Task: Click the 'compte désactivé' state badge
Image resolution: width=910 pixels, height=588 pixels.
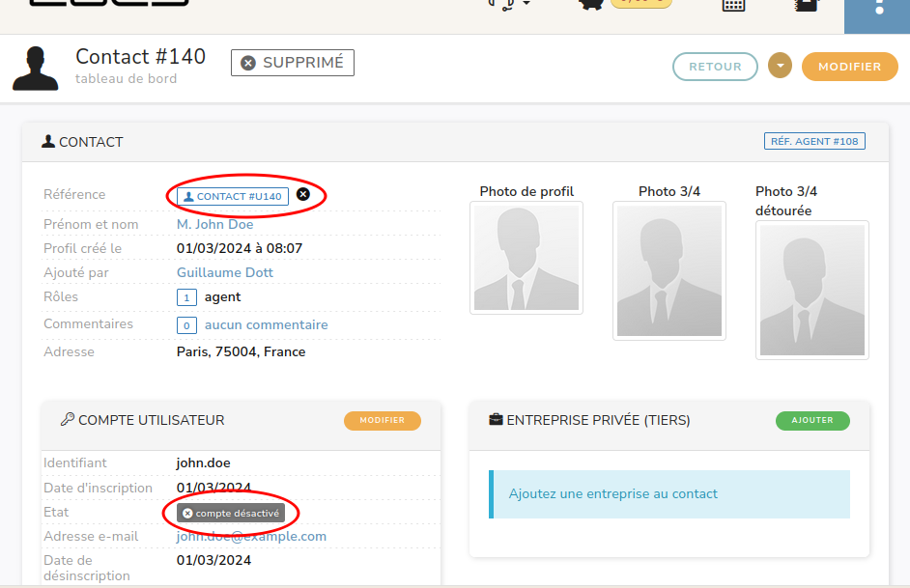Action: click(231, 514)
